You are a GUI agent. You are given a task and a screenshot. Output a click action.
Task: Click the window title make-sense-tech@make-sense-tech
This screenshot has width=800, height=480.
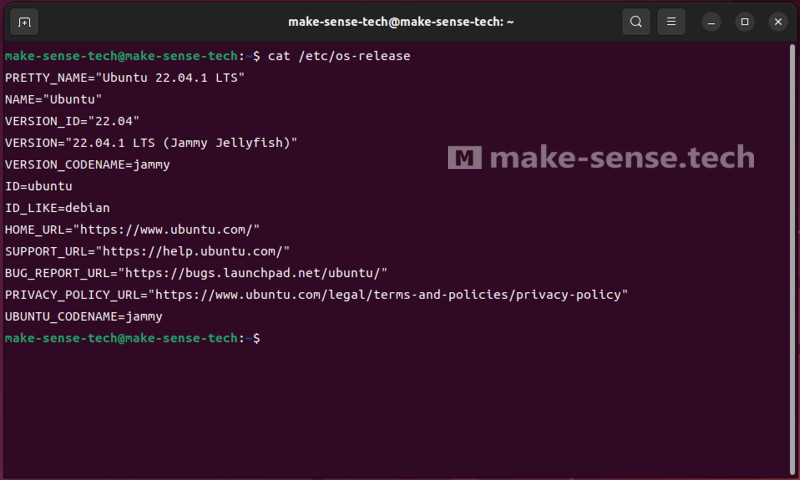point(401,22)
